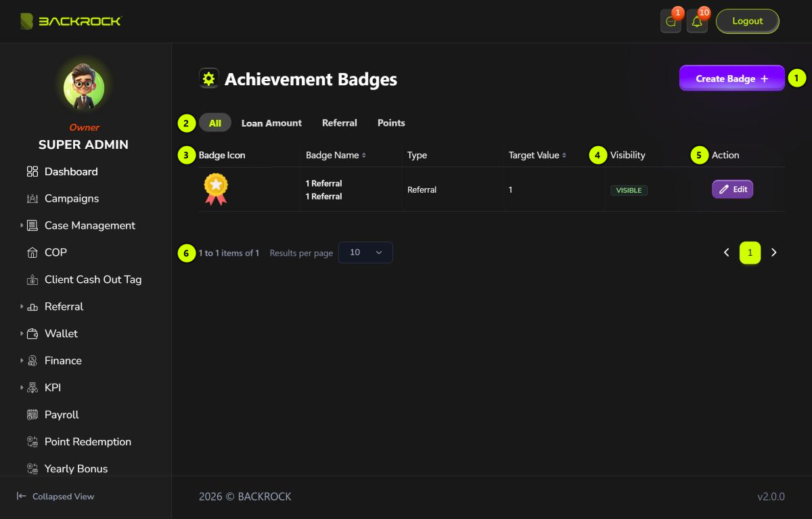Image resolution: width=812 pixels, height=519 pixels.
Task: Click the Create Badge button
Action: (x=732, y=78)
